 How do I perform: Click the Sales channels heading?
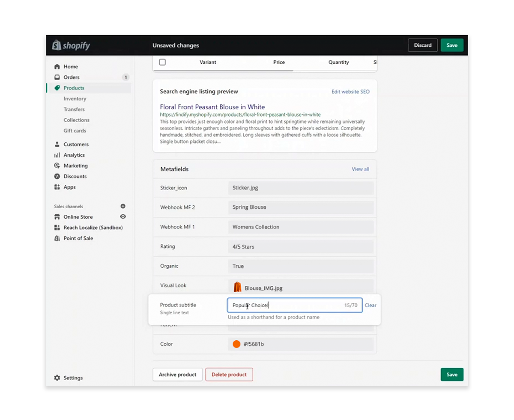69,206
